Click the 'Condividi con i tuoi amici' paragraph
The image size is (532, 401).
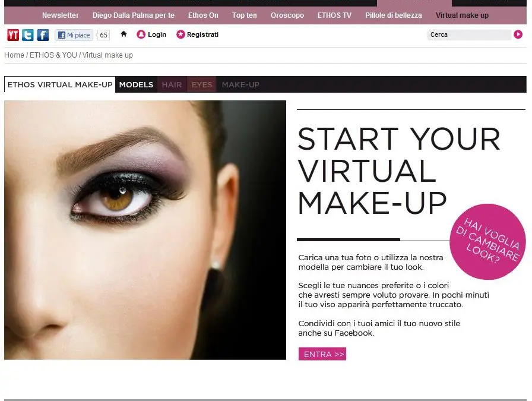coord(379,328)
